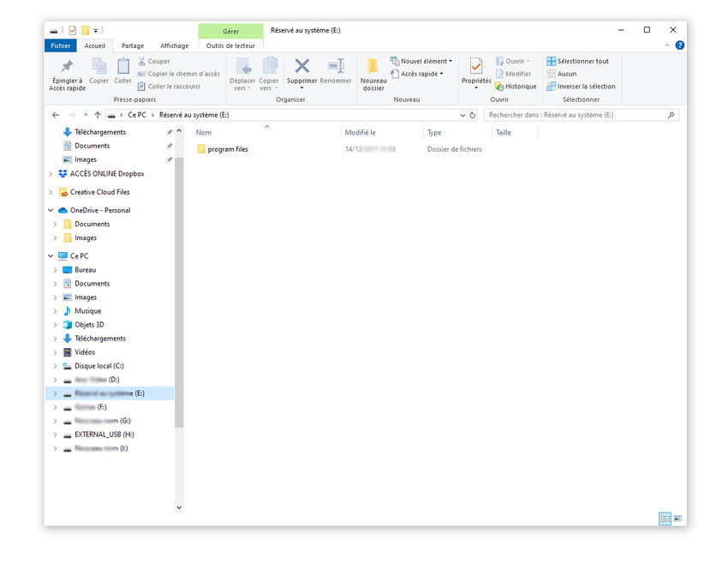This screenshot has height=570, width=728.
Task: Switch to the Affichage ribbon tab
Action: pyautogui.click(x=174, y=45)
